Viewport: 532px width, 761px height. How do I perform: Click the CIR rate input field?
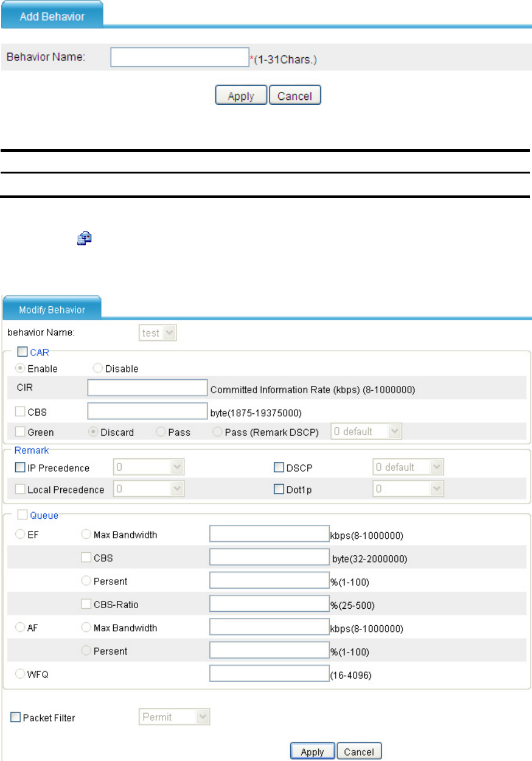point(148,388)
